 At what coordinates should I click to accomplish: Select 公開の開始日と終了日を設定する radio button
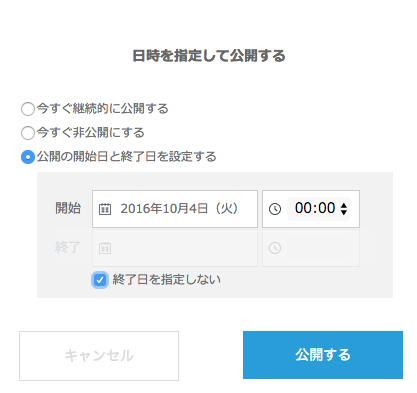coord(28,157)
